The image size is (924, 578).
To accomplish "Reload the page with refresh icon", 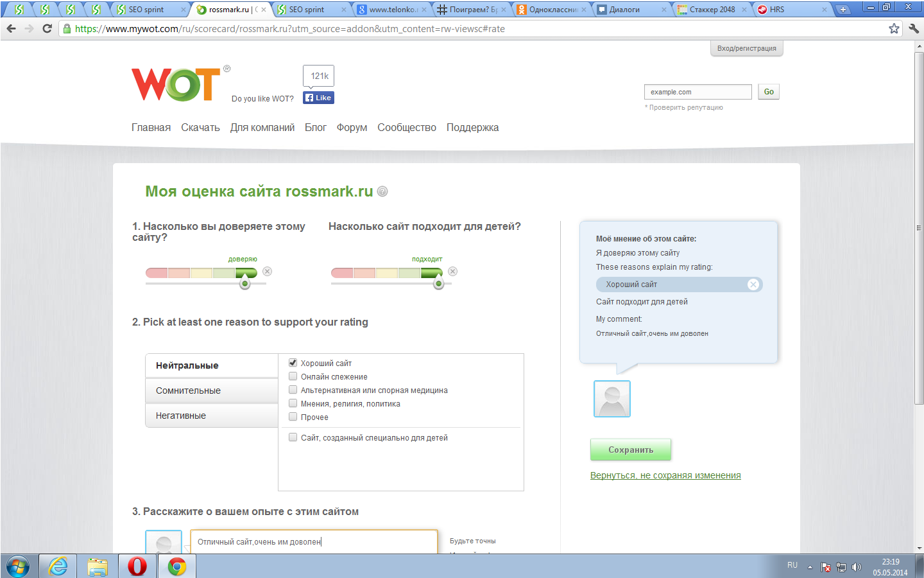I will (x=47, y=28).
